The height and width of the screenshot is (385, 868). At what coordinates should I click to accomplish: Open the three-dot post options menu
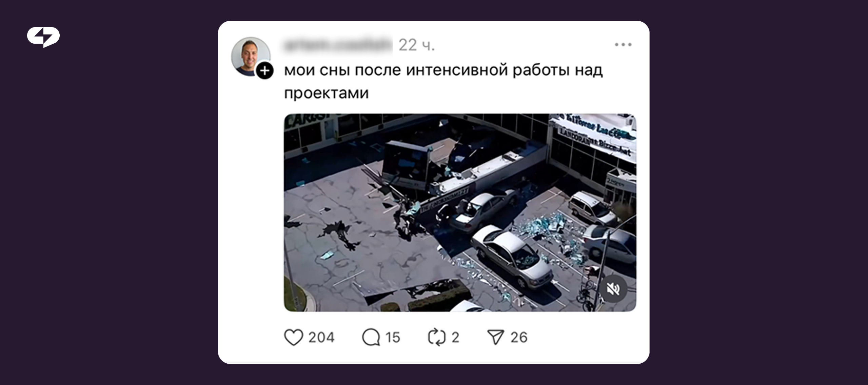pyautogui.click(x=623, y=45)
